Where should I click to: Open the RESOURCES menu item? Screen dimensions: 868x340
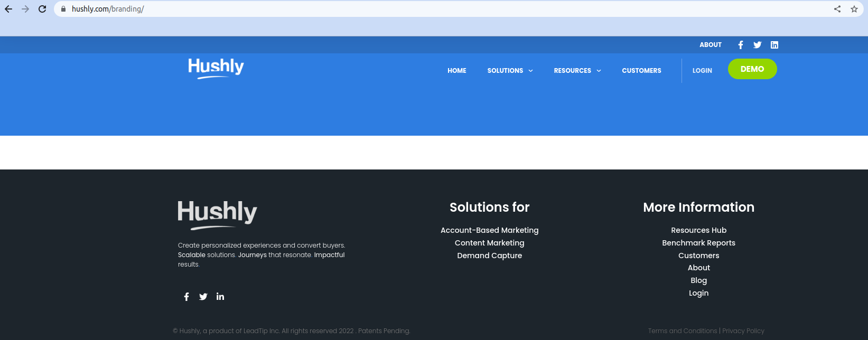572,71
